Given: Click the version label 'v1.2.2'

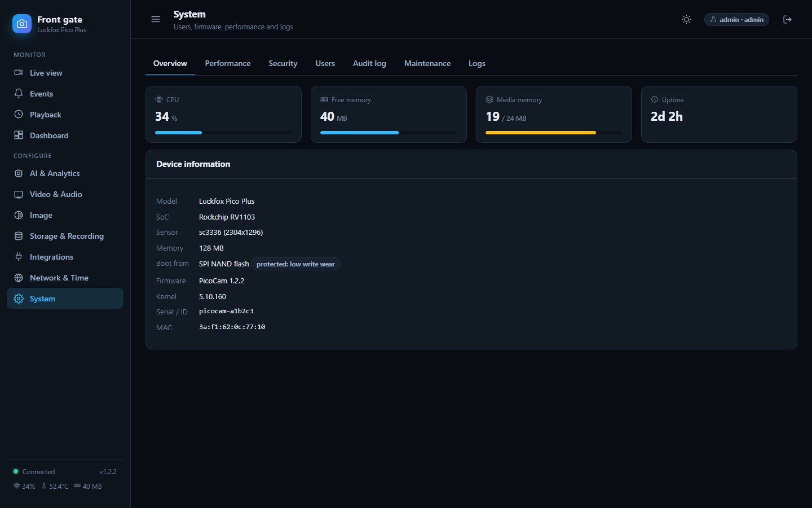Looking at the screenshot, I should pos(108,472).
